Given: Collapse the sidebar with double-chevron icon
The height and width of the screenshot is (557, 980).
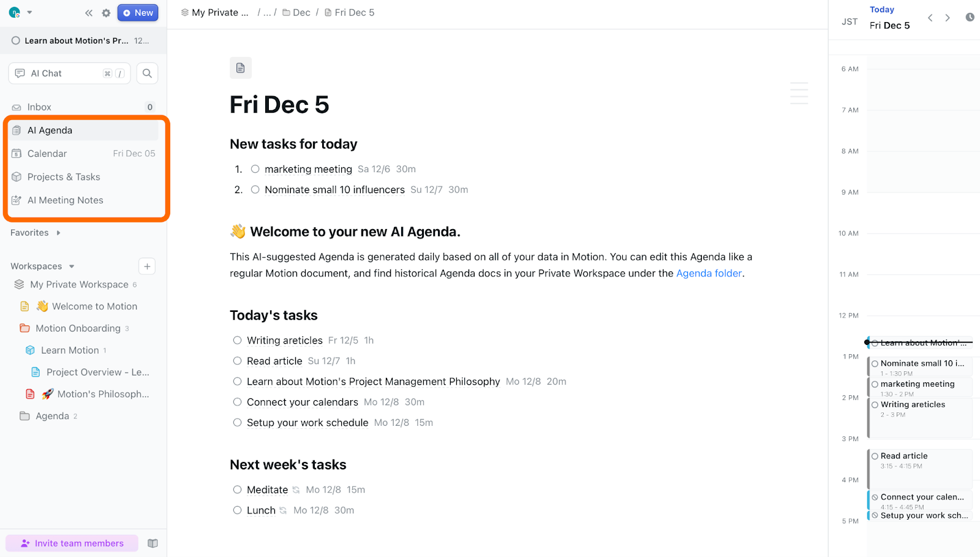Looking at the screenshot, I should click(89, 13).
